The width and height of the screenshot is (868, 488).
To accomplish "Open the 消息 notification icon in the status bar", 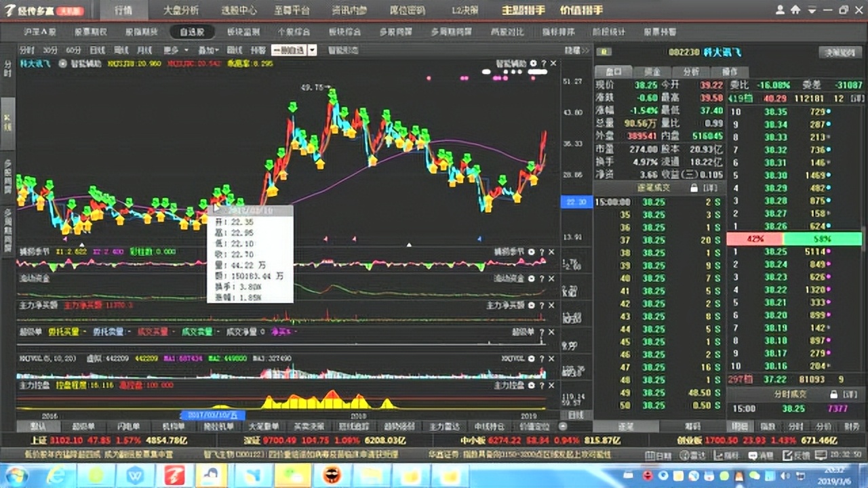I will coord(753,455).
